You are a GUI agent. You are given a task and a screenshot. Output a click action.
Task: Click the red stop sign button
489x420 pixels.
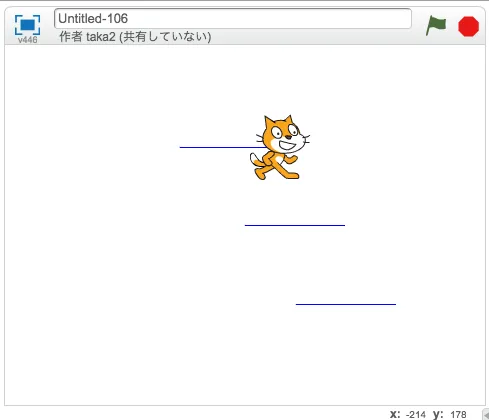pos(468,26)
